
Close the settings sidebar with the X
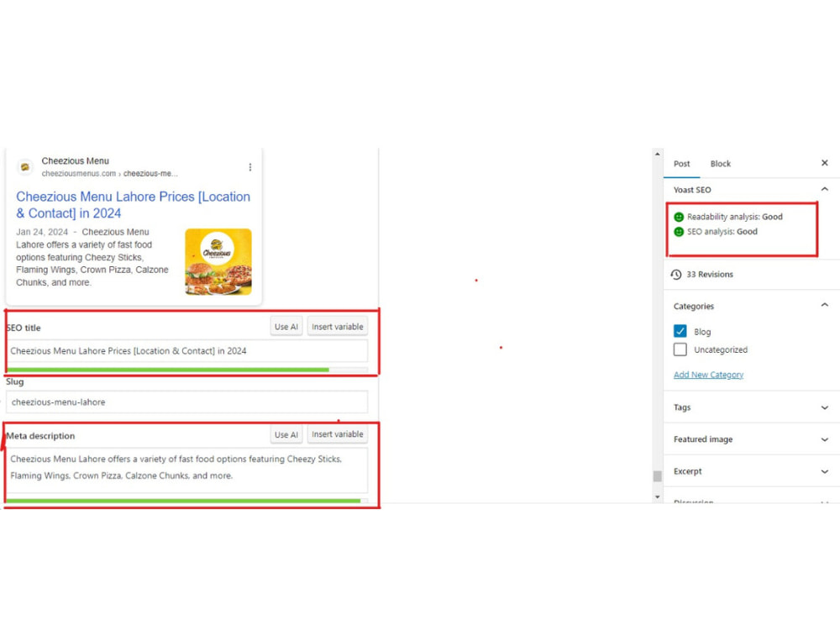pyautogui.click(x=825, y=163)
